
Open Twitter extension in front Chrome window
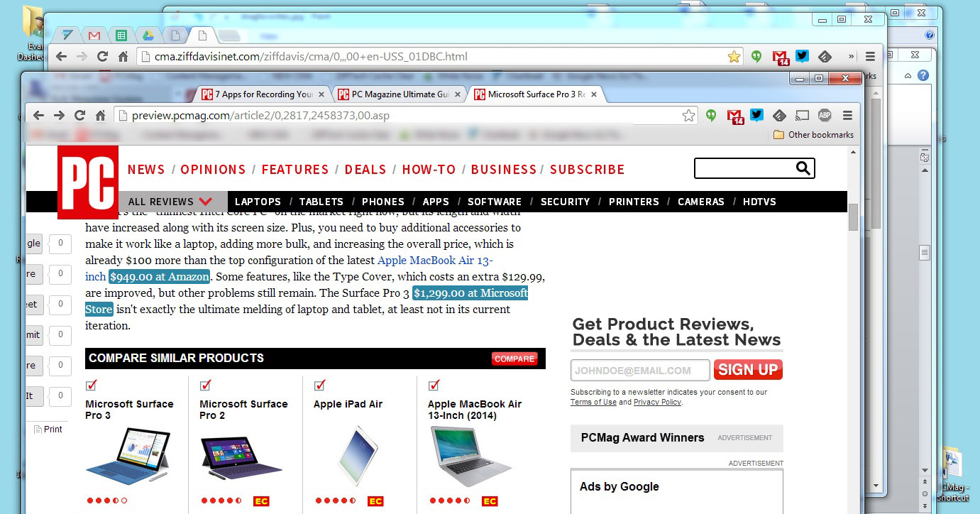pyautogui.click(x=756, y=115)
